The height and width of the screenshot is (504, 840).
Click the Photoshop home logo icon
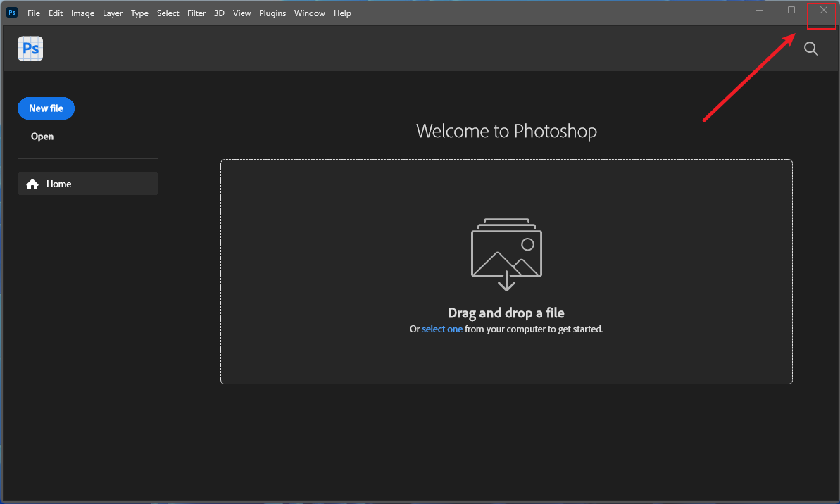pyautogui.click(x=30, y=49)
